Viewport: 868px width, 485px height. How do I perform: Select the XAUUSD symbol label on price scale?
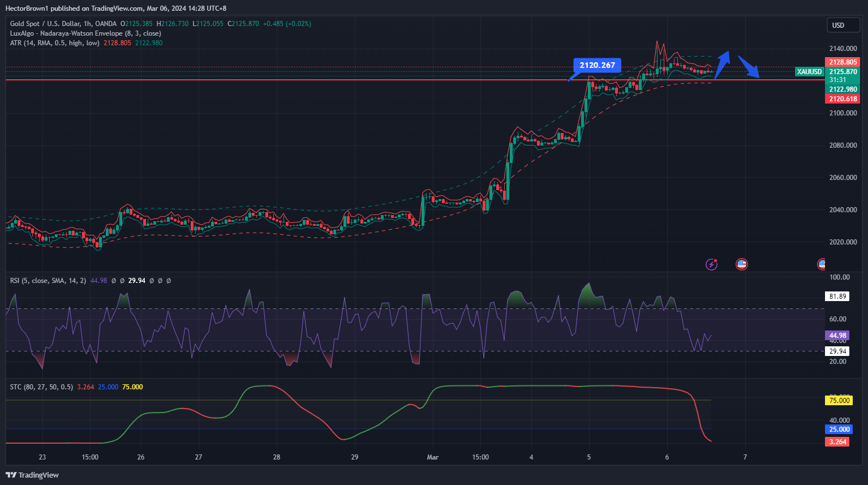click(x=809, y=72)
